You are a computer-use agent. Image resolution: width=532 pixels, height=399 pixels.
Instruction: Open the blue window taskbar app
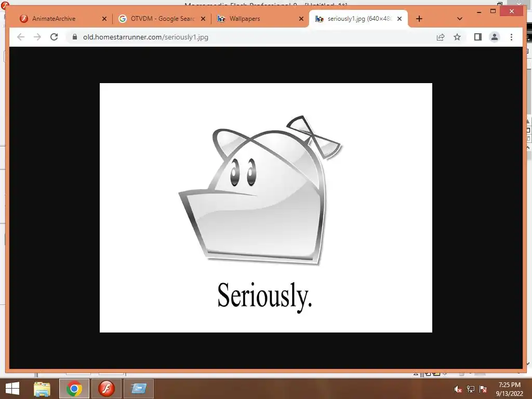pos(139,389)
